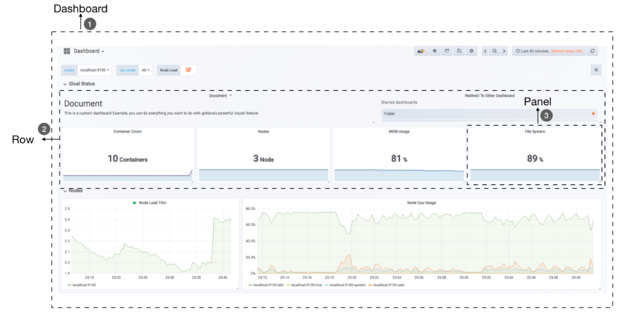Click the Starred dashboards label
Image resolution: width=644 pixels, height=313 pixels.
[x=400, y=102]
